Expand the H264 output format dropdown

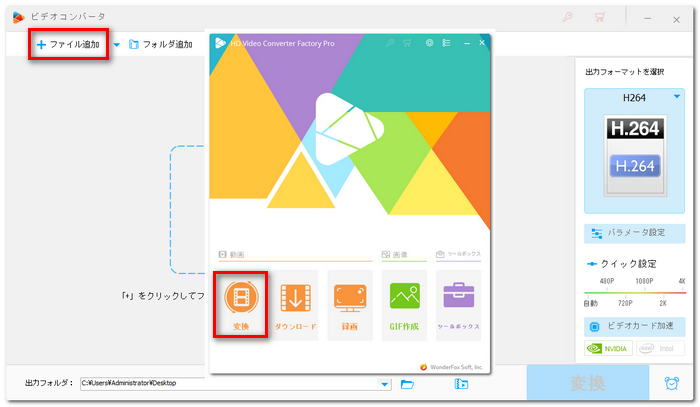[x=677, y=97]
